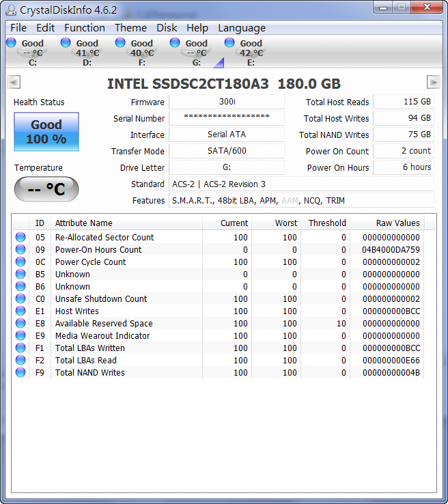This screenshot has height=504, width=448.
Task: Click status orb for attribute B6
Action: click(20, 286)
